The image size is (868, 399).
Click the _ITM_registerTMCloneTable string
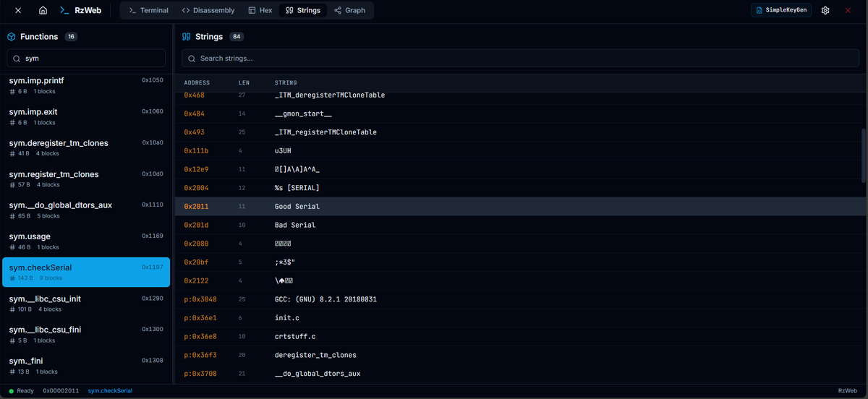coord(325,132)
